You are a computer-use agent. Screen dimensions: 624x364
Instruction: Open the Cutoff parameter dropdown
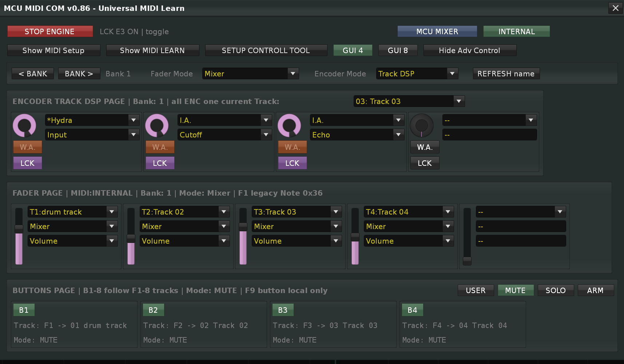point(224,135)
